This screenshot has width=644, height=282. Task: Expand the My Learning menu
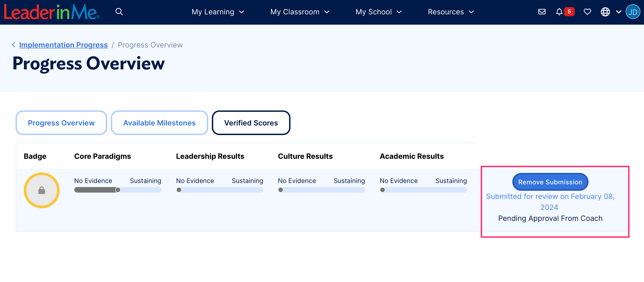coord(218,12)
